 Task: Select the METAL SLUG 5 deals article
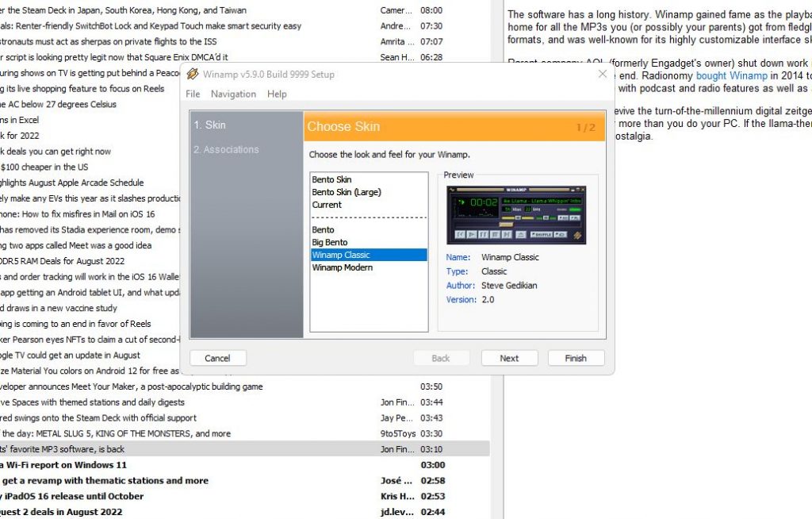click(x=244, y=433)
